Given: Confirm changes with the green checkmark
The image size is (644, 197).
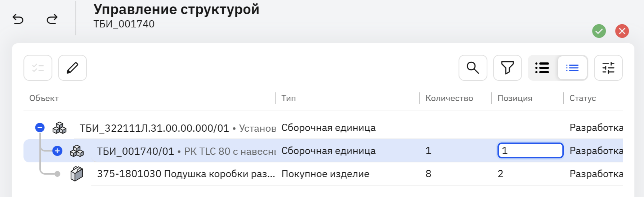Looking at the screenshot, I should pos(599,31).
